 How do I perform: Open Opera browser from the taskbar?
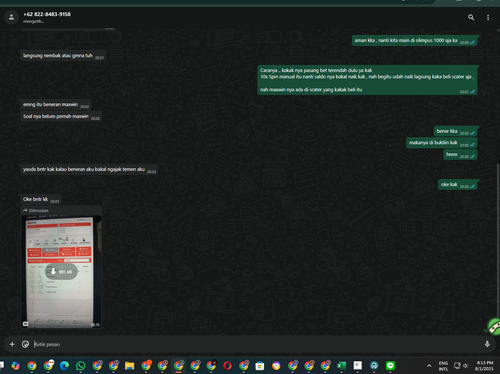[x=227, y=366]
